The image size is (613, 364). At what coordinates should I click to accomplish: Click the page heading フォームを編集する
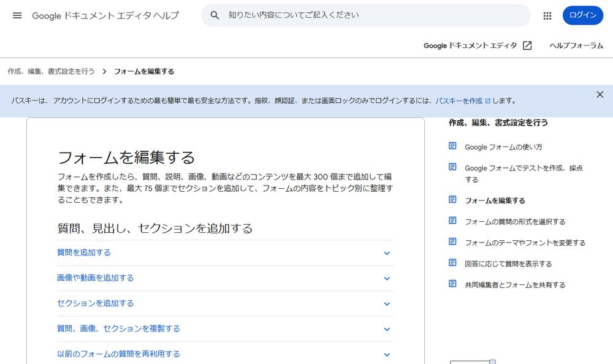coord(126,157)
